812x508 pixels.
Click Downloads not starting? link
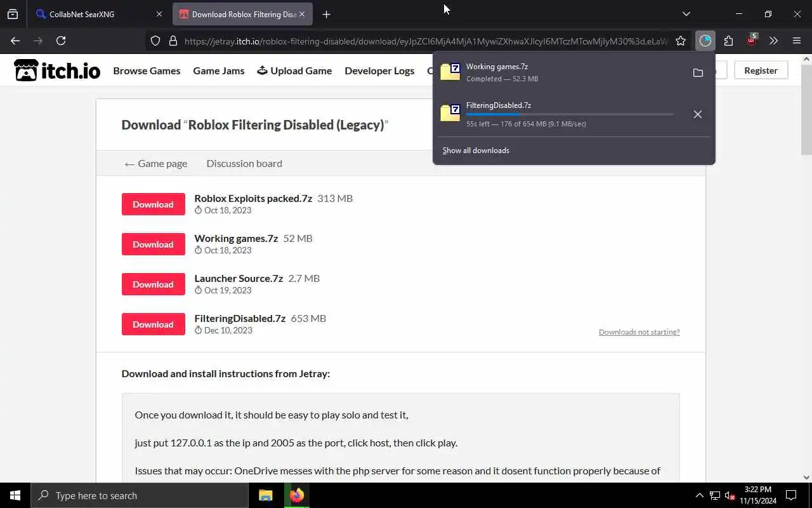639,332
